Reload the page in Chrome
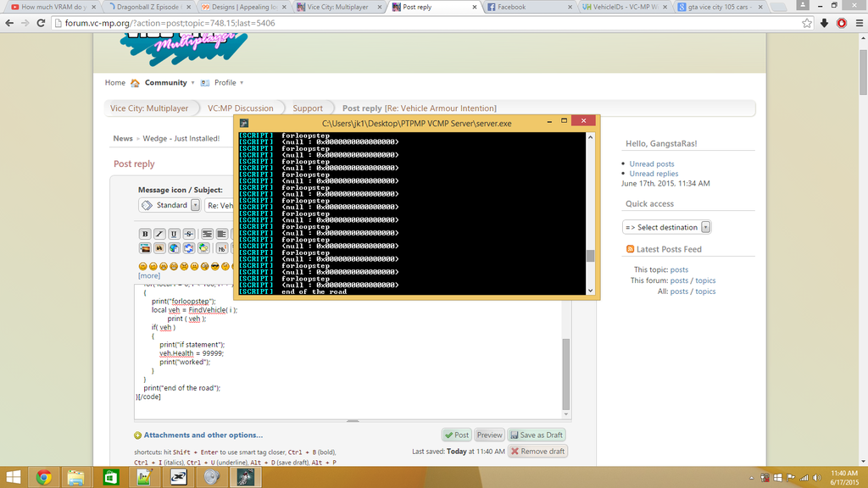 pos(41,23)
